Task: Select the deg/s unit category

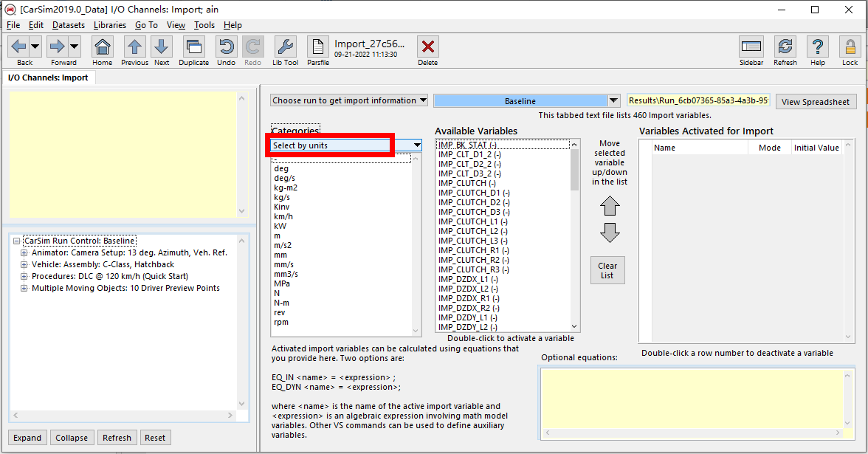Action: (x=285, y=179)
